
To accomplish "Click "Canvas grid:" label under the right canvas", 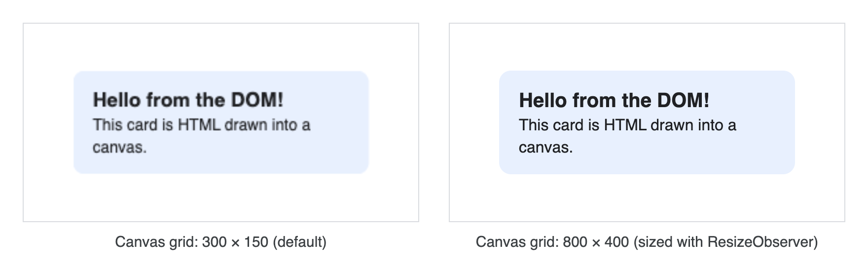I will click(518, 242).
